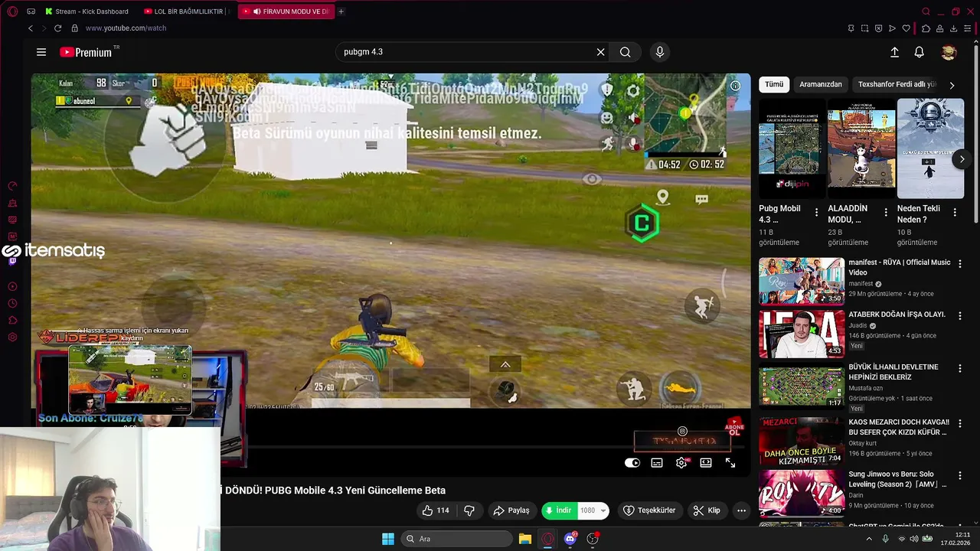
Task: Open the manifest - RÜYA video thumbnail
Action: [802, 281]
